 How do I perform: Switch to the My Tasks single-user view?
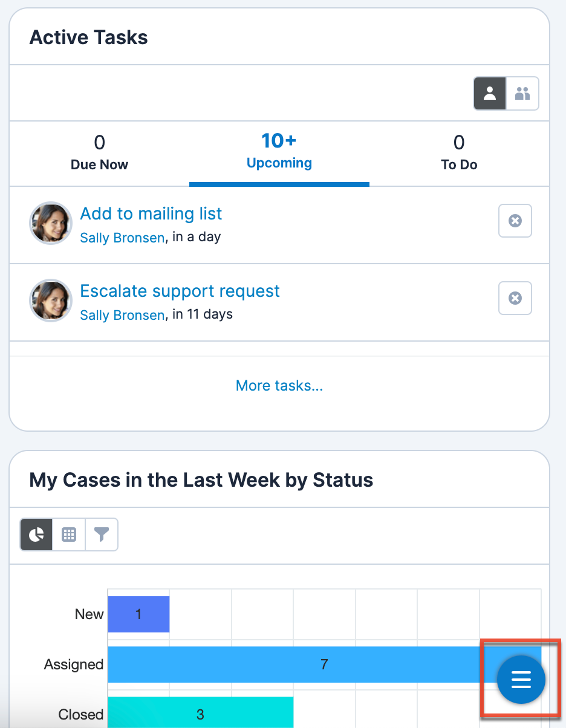pos(490,93)
